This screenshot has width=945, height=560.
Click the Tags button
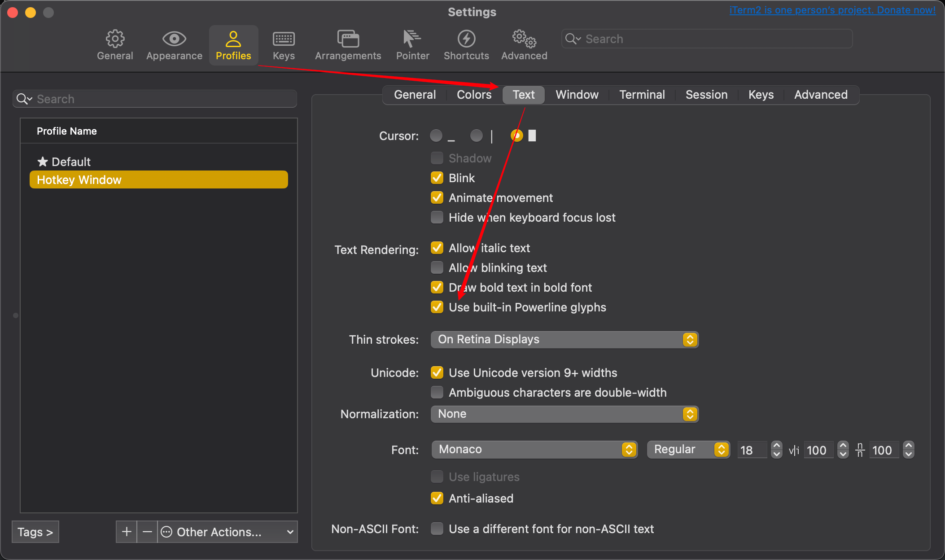pos(35,532)
